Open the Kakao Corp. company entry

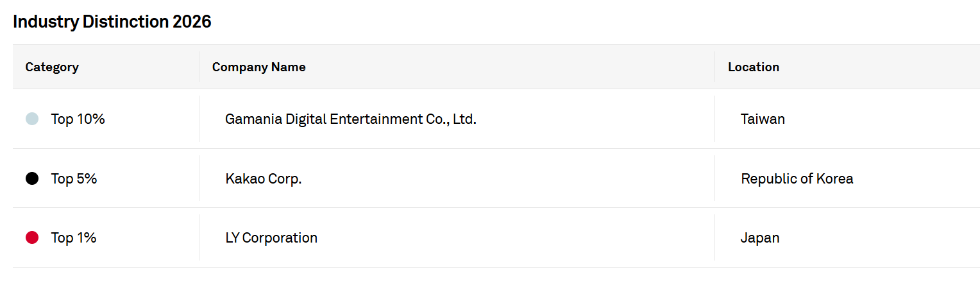click(x=263, y=178)
